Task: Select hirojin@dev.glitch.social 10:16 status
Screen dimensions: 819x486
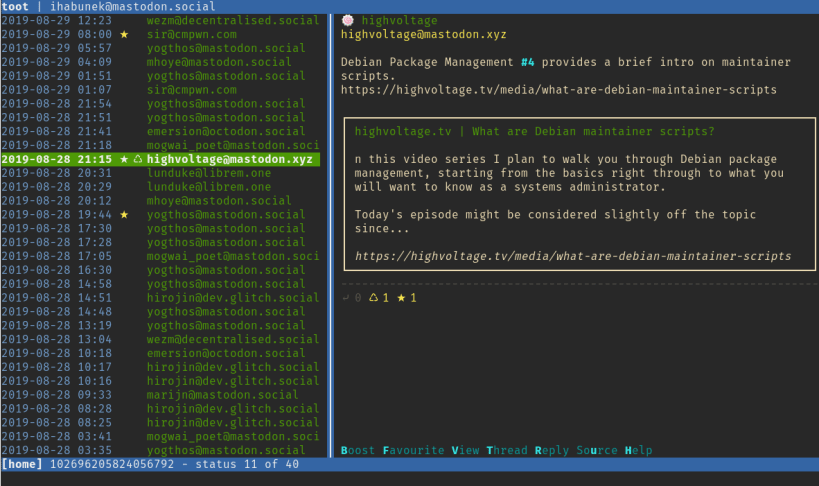Action: pos(160,381)
